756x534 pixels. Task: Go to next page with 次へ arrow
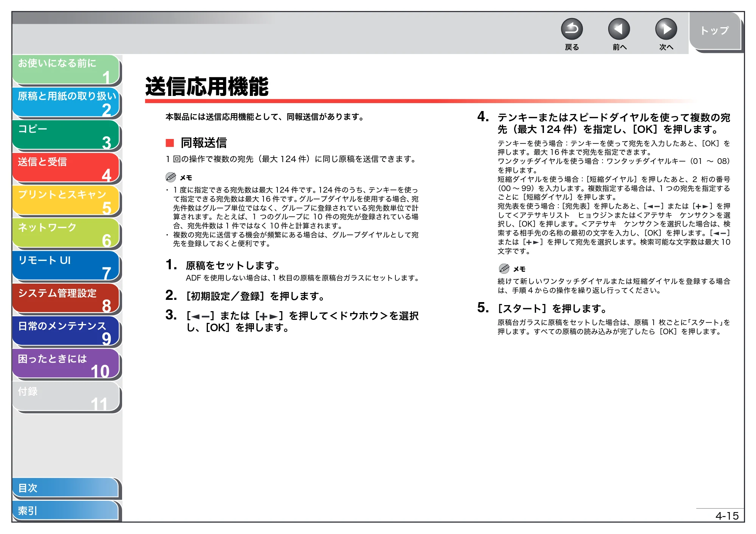point(666,29)
